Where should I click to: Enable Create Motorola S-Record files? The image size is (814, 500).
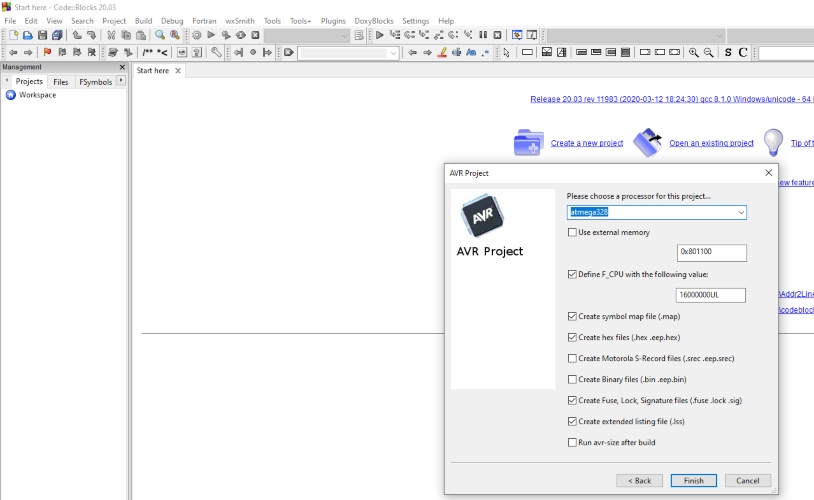[572, 358]
